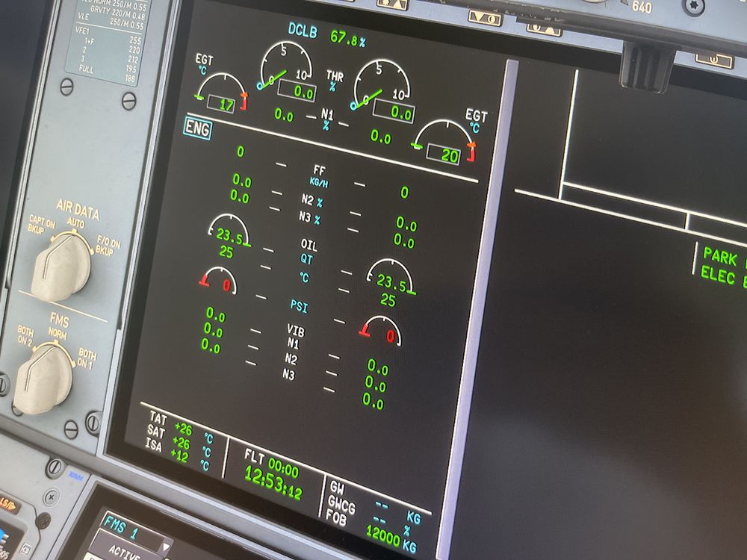Select the ENG page label
Screen dimensions: 747x560
point(197,130)
